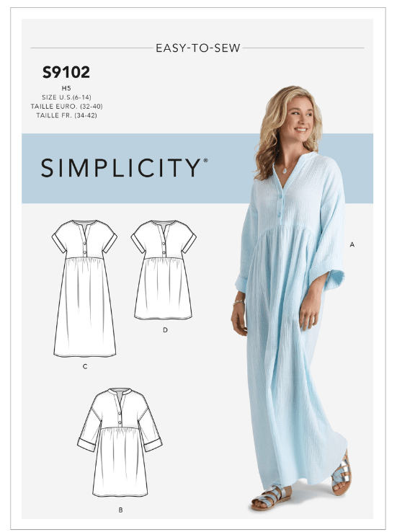Click the view C dress line drawing
Viewport: 397px width, 532px height.
pos(84,288)
